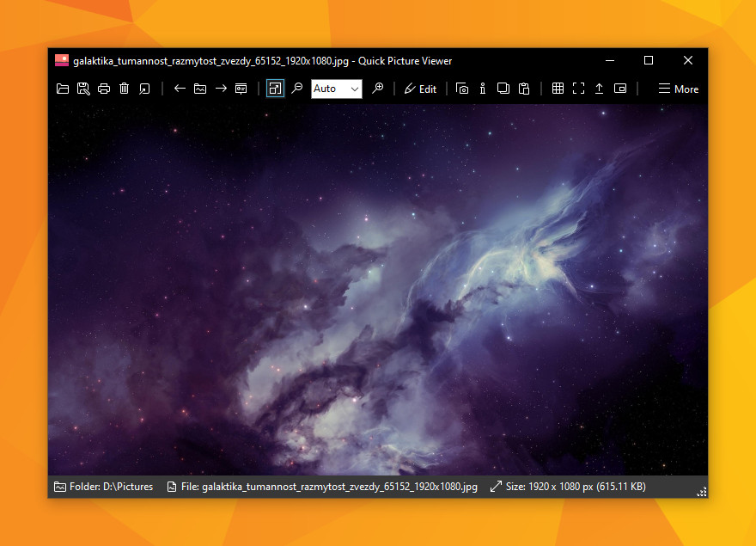Minimize the Quick Picture Viewer window
This screenshot has width=756, height=546.
(x=610, y=60)
